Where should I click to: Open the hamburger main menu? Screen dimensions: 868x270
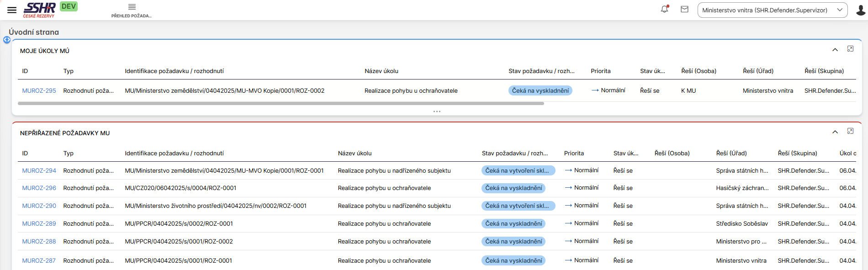tap(12, 10)
